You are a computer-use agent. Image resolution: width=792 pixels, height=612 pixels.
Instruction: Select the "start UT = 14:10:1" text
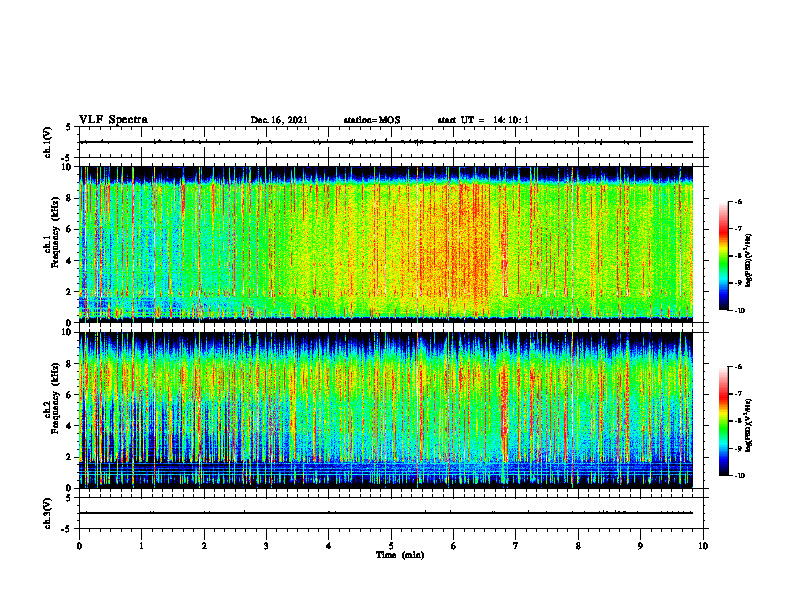(x=483, y=120)
